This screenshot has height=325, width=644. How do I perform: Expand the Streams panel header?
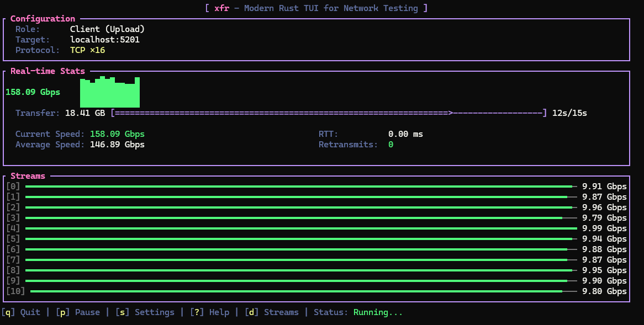point(28,175)
